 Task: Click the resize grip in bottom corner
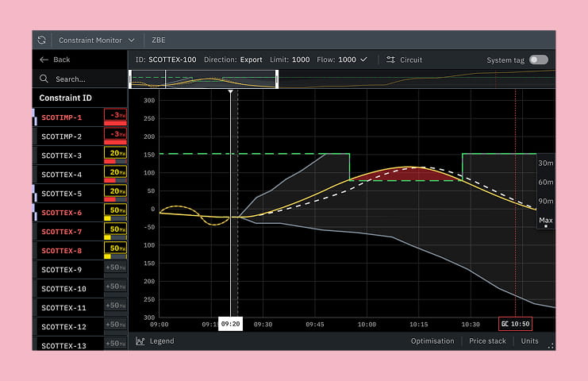click(551, 345)
